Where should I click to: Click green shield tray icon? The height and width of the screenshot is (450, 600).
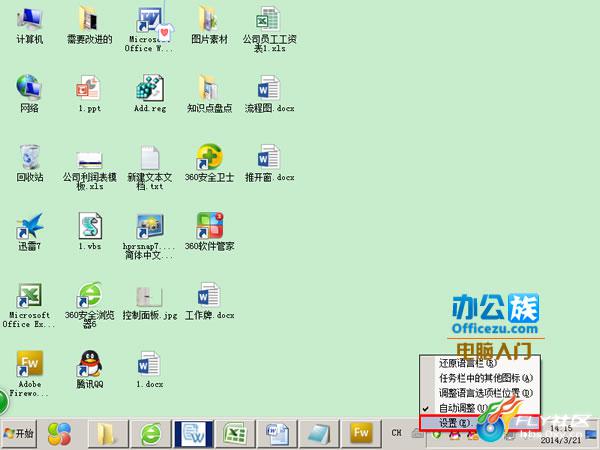[437, 434]
